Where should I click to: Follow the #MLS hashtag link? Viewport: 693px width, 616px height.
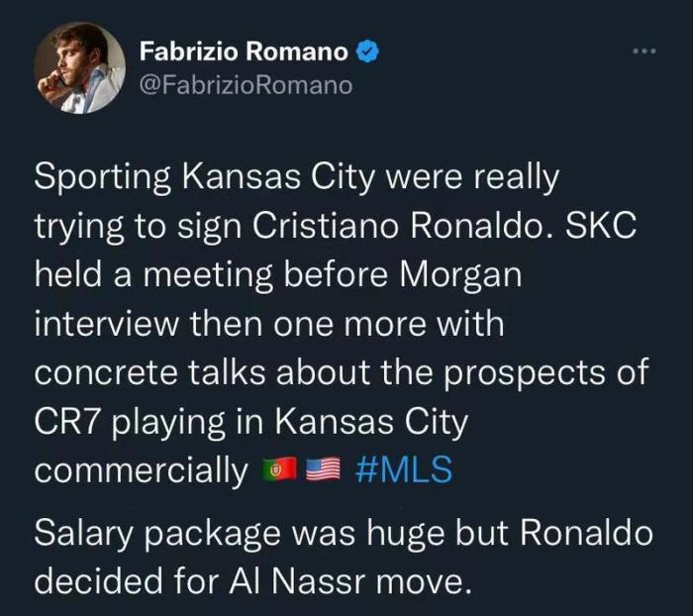(402, 469)
